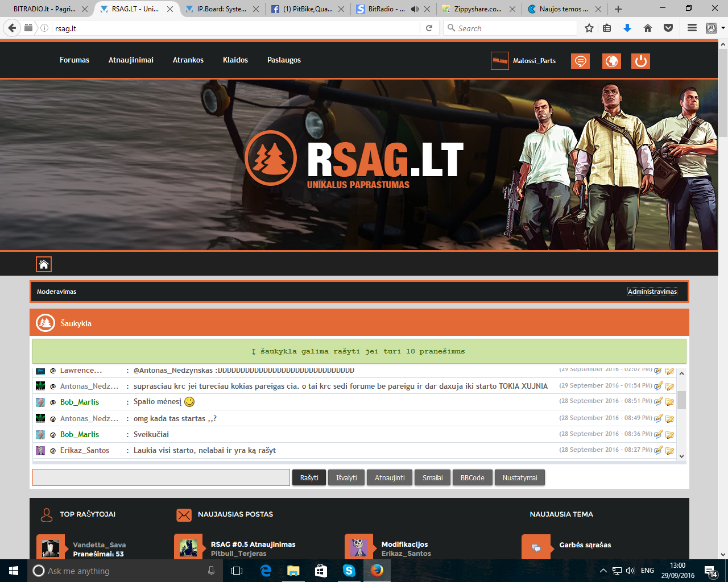Open Bob_Marlis profile from Sveikučiai shout

(80, 434)
